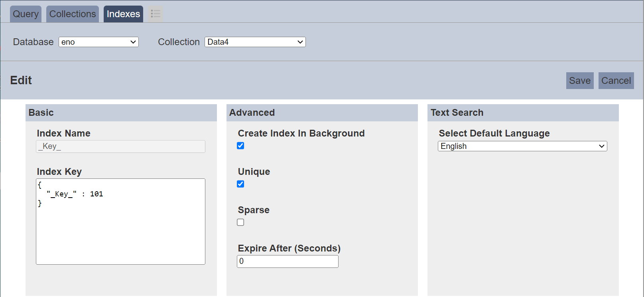Viewport: 644px width, 297px height.
Task: Switch to the Collections tab
Action: (73, 14)
